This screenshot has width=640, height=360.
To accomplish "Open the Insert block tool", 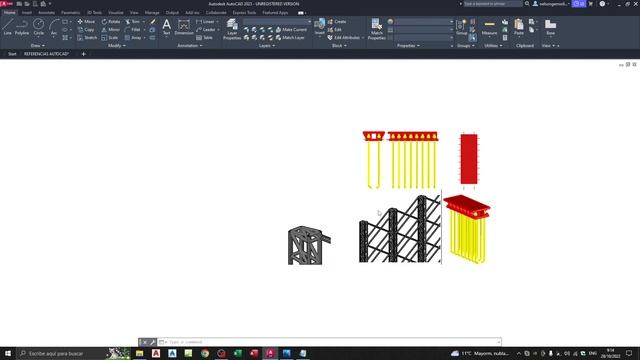I will point(320,27).
